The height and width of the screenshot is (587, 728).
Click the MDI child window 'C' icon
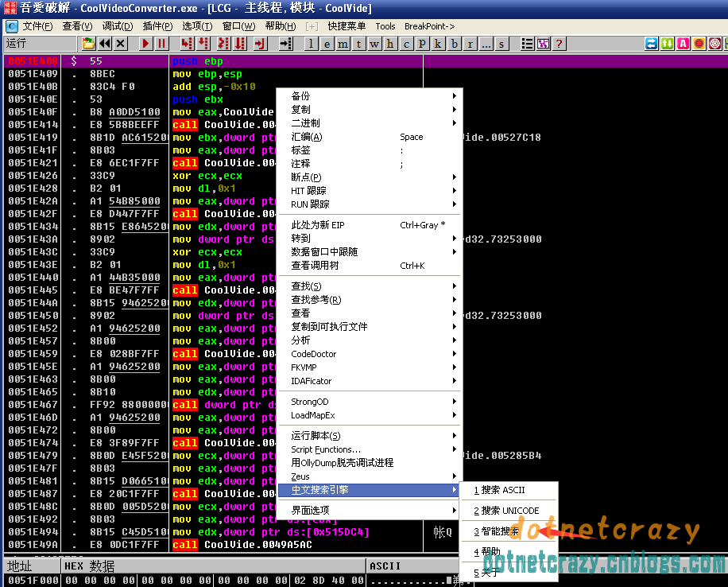[12, 26]
